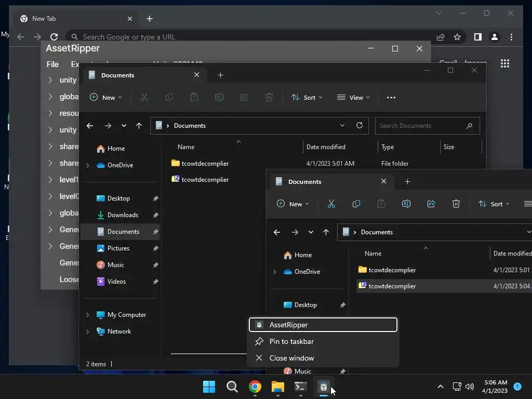This screenshot has height=399, width=532.
Task: Open New dropdown in back Explorer window
Action: (106, 97)
